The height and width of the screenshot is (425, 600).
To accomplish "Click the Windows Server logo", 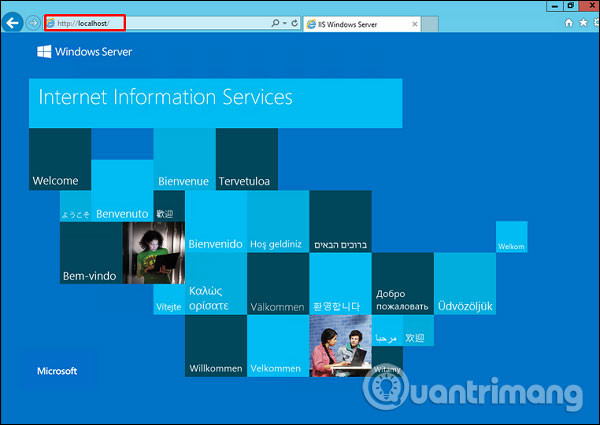I will (x=84, y=51).
